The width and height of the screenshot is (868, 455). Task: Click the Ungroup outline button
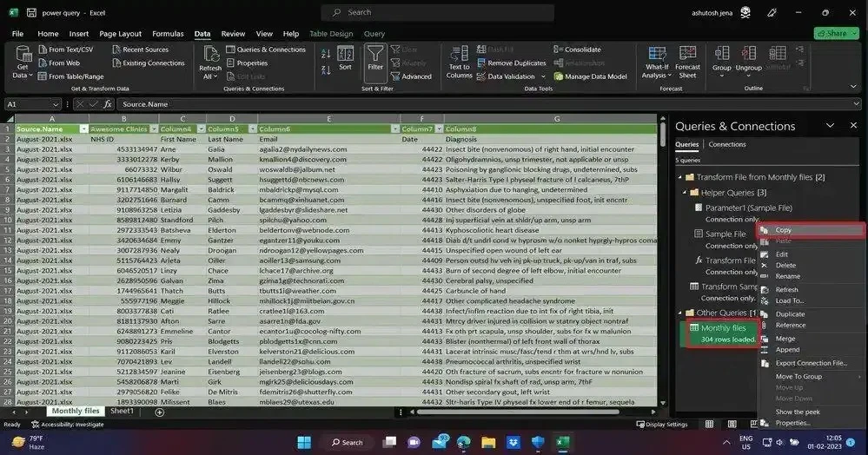tap(749, 62)
